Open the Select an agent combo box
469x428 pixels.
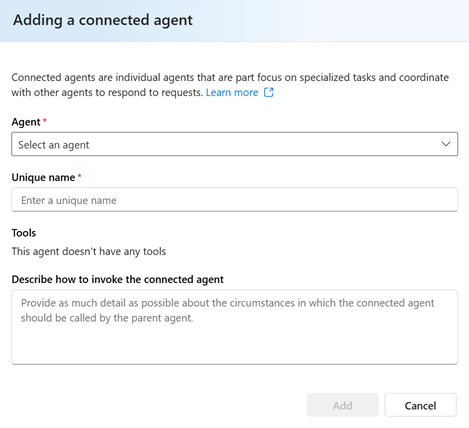coord(235,144)
